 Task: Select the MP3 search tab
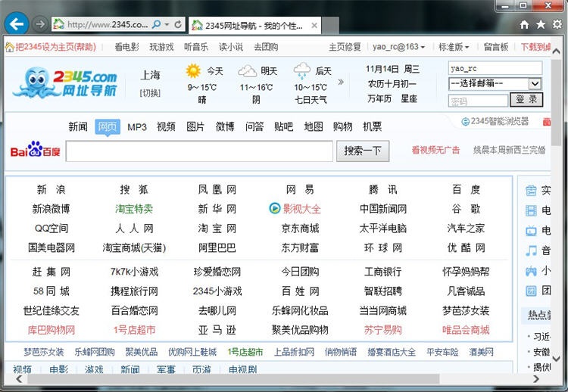tap(137, 126)
